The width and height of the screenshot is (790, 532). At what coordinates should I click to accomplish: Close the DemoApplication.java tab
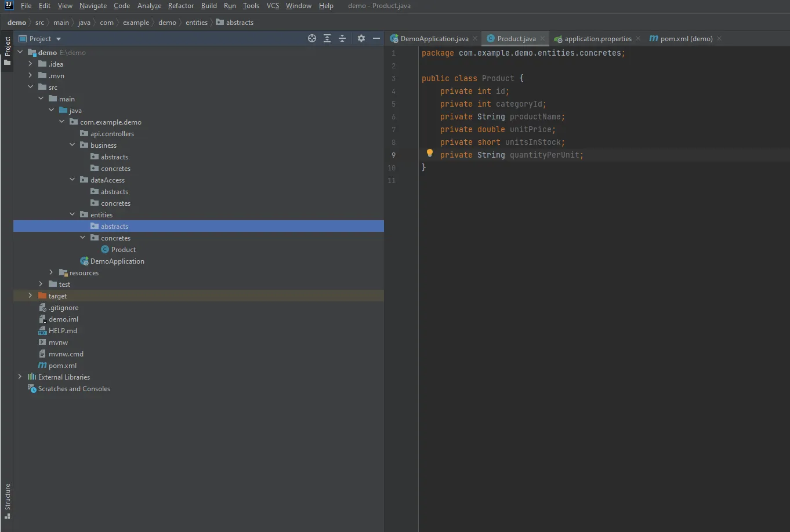pos(475,39)
